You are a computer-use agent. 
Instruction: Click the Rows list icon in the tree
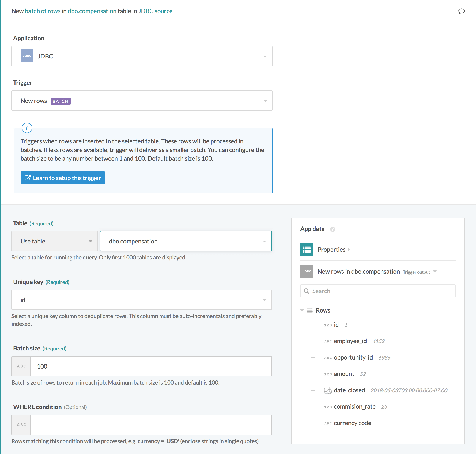tap(310, 311)
